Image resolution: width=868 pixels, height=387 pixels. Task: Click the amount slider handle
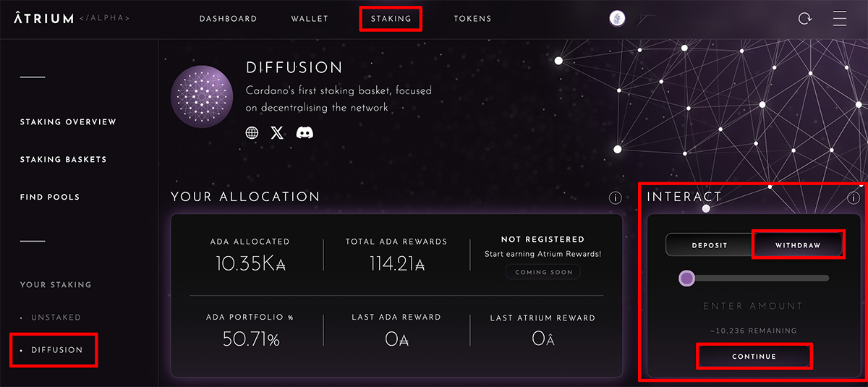pyautogui.click(x=686, y=278)
